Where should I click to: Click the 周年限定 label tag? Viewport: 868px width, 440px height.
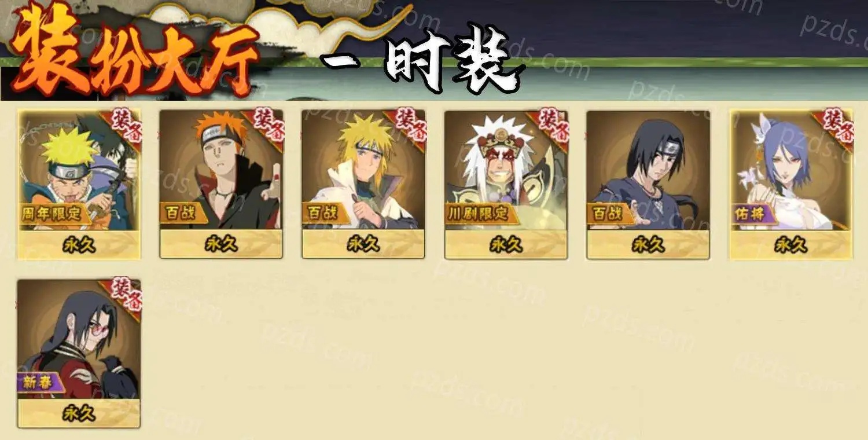(x=56, y=213)
